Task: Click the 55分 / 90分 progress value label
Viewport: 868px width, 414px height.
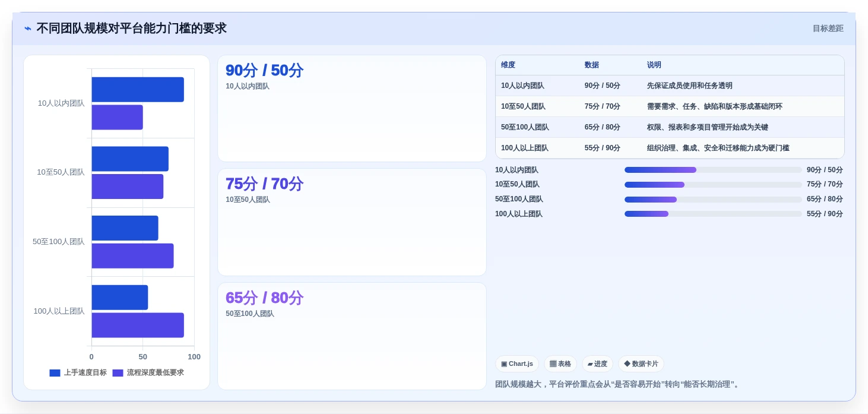Action: coord(825,214)
